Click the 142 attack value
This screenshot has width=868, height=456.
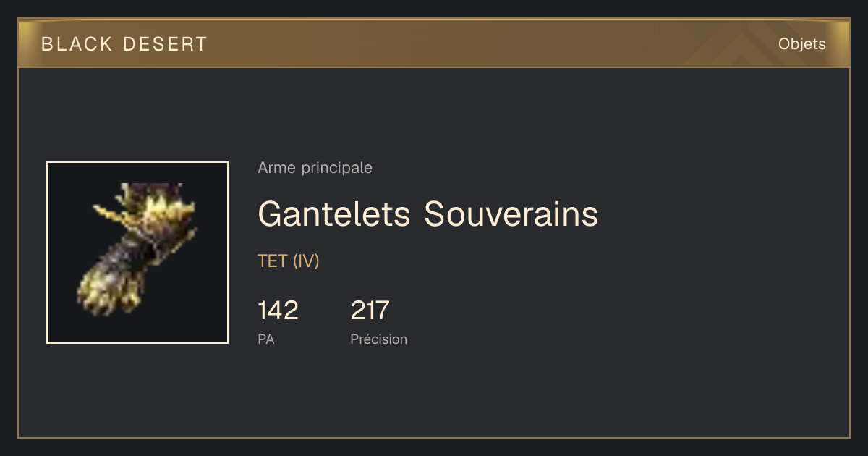(x=278, y=311)
